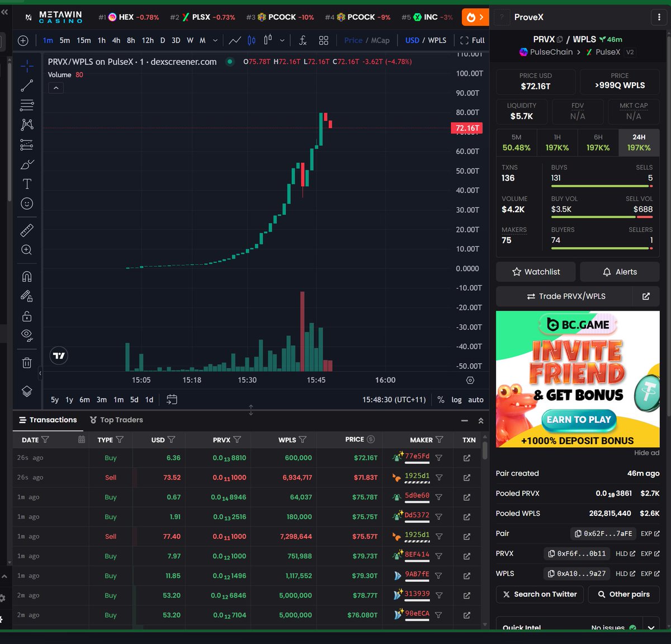Switch chart to line style icon

click(x=235, y=40)
